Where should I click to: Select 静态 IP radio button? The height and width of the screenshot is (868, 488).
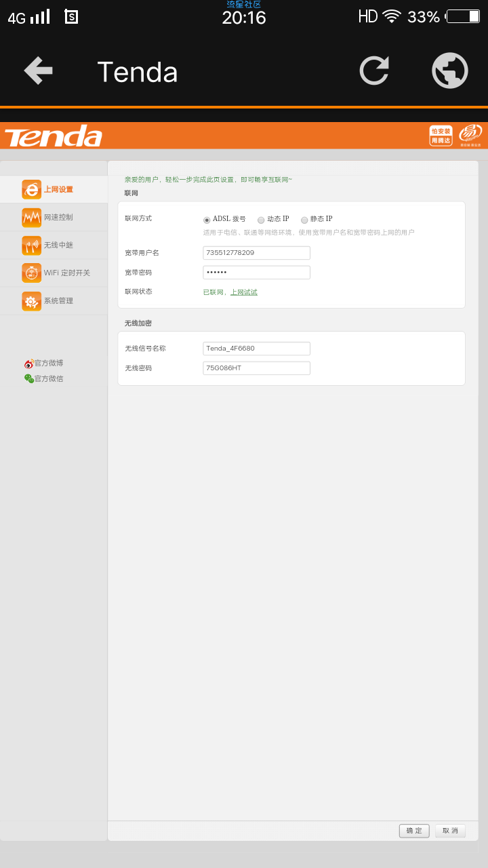click(304, 220)
